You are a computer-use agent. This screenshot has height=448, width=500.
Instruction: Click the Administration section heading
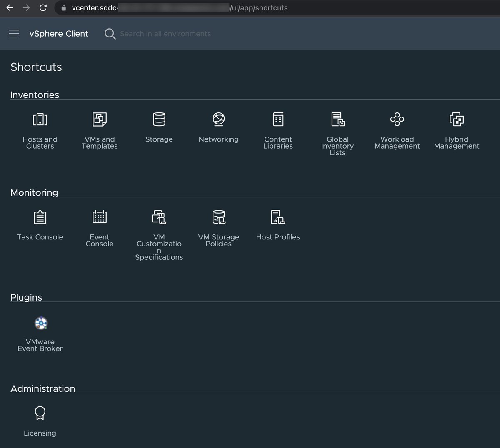(43, 388)
